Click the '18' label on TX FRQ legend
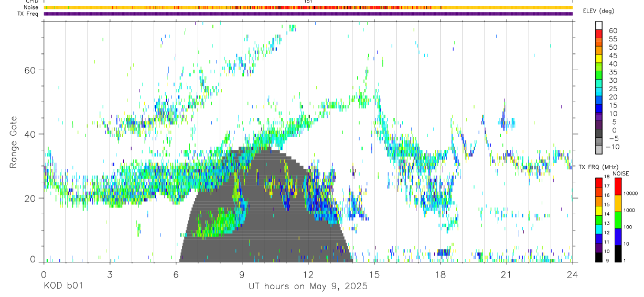644x297 pixels. click(x=607, y=177)
